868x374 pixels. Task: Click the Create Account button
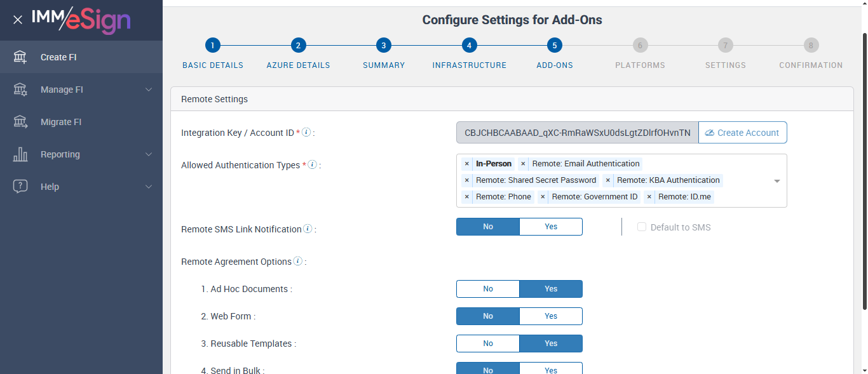(742, 133)
